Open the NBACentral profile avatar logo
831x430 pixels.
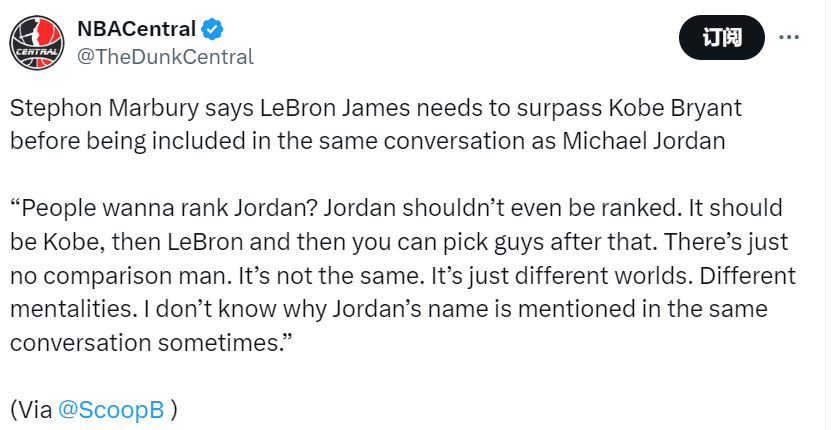coord(37,43)
